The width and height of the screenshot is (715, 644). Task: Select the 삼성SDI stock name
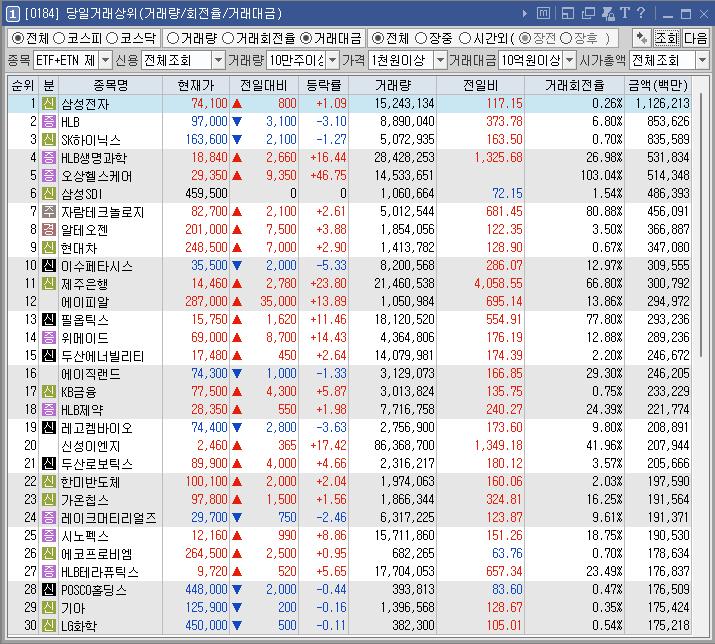(82, 194)
